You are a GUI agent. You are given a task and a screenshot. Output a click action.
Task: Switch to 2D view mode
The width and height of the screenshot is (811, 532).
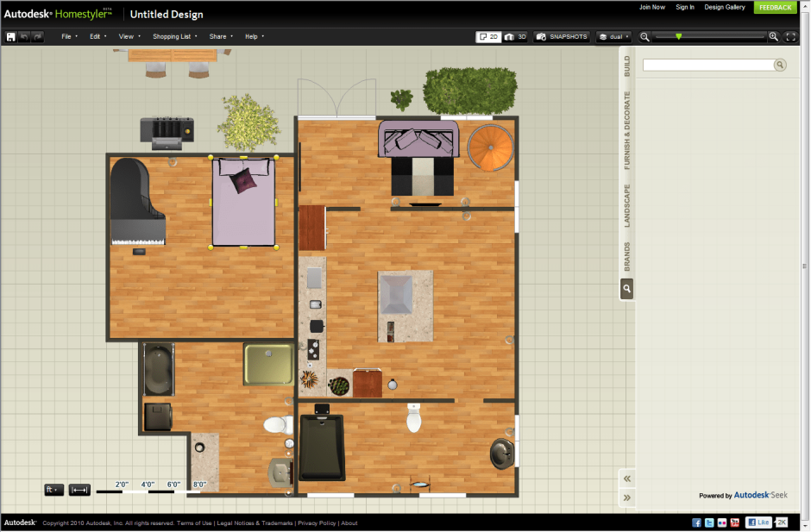pyautogui.click(x=489, y=37)
